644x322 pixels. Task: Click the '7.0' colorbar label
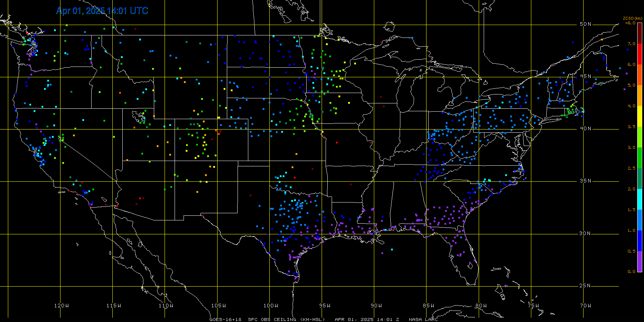pyautogui.click(x=631, y=44)
